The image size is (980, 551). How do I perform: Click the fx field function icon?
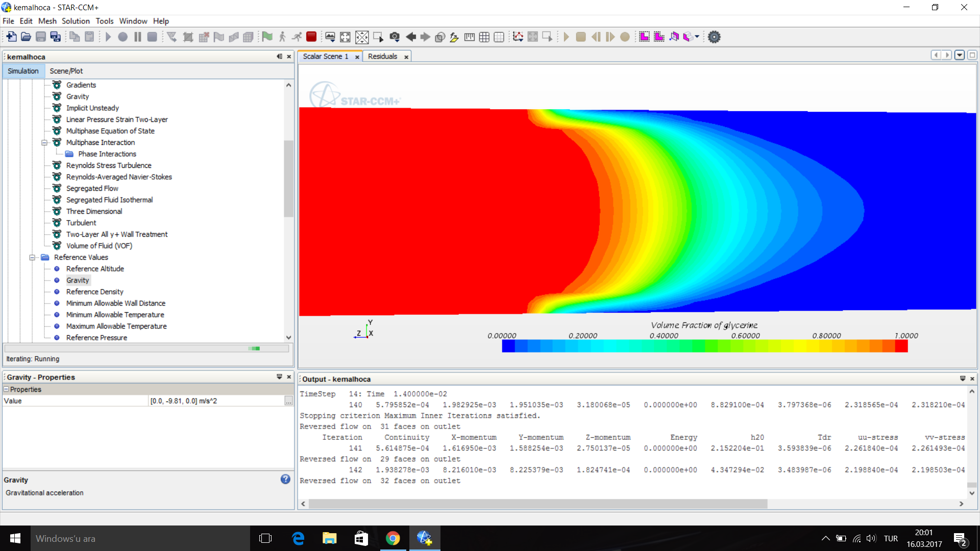[x=454, y=37]
